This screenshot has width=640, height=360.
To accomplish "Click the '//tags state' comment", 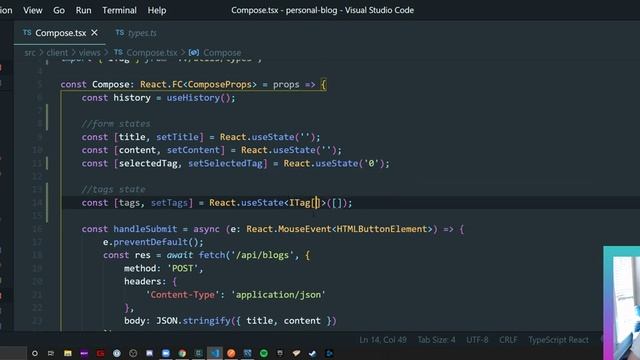I will pos(113,189).
